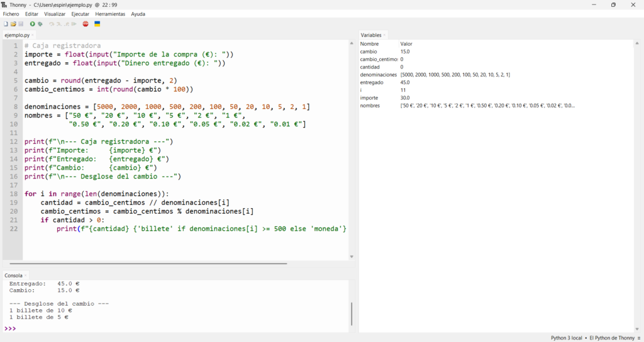
Task: Close the Variables panel tab
Action: pos(385,35)
